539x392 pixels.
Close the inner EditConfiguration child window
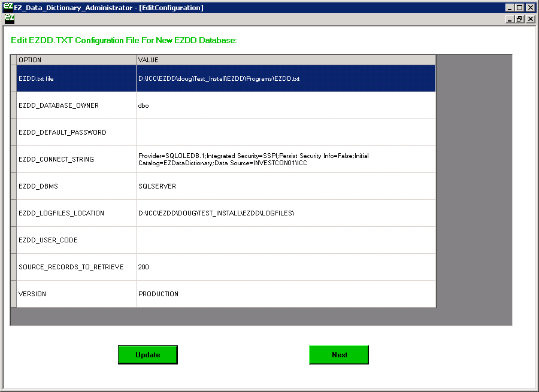coord(531,19)
